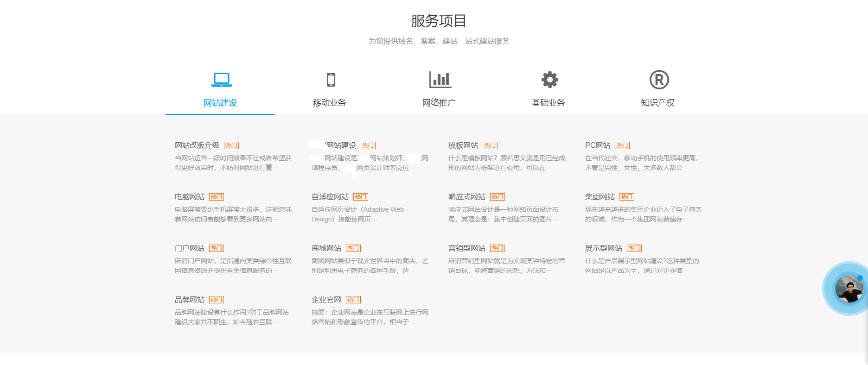Click description starting 商城网站类似于现实世界
Image resolution: width=868 pixels, height=365 pixels.
(x=370, y=266)
